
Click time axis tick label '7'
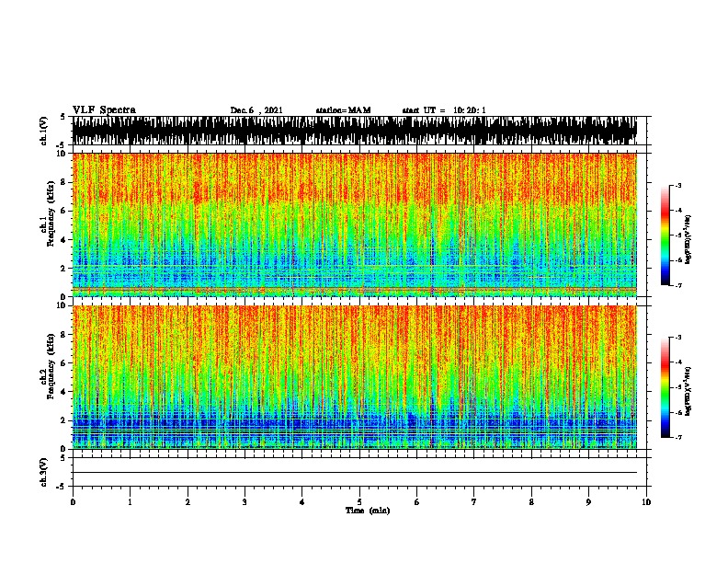474,501
